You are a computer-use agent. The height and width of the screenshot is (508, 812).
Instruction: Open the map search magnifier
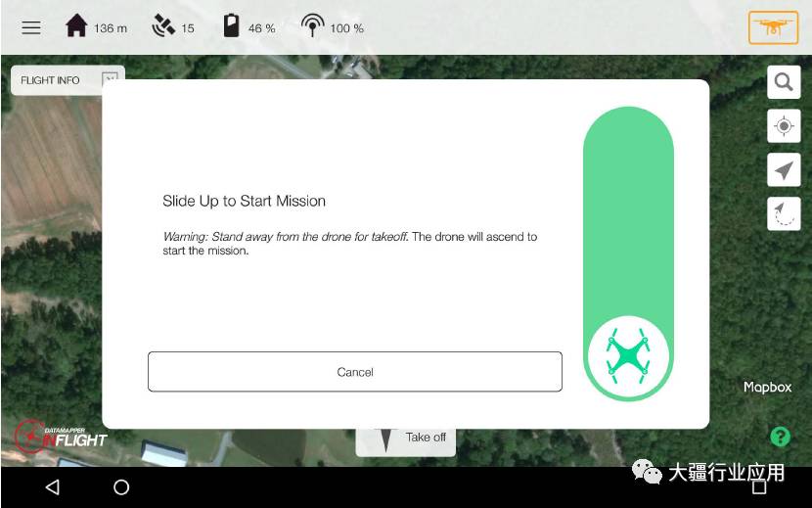[x=783, y=82]
